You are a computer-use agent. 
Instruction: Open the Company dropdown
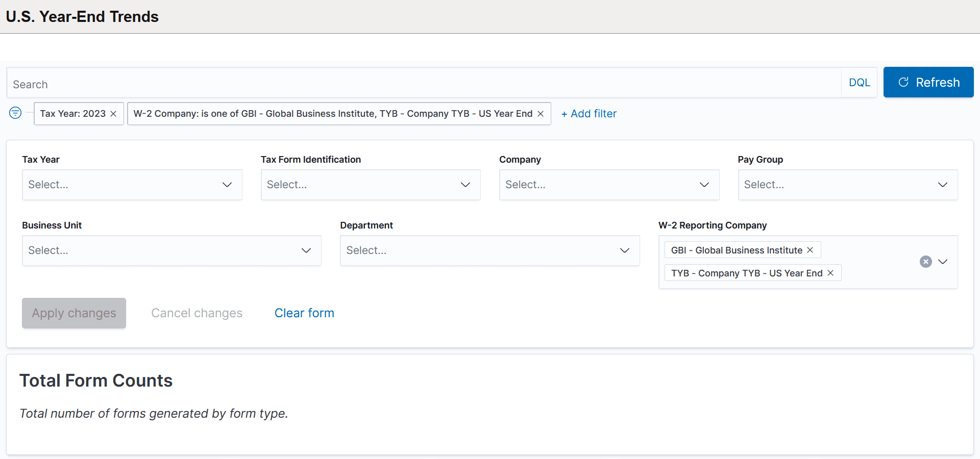[x=609, y=185]
